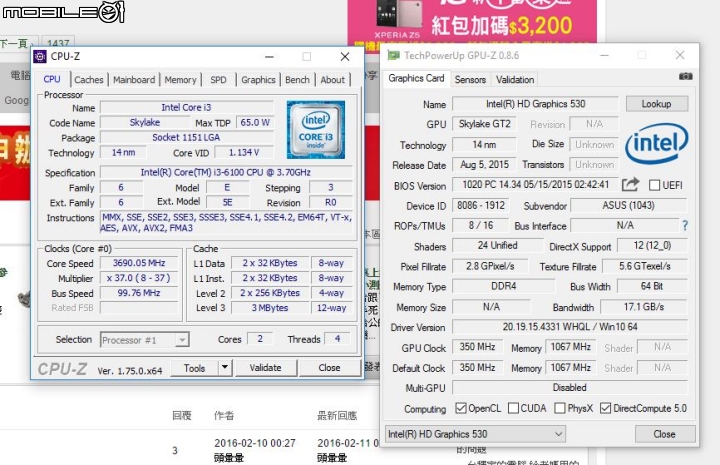Click the Cores value 2
This screenshot has width=720, height=465.
tap(260, 339)
